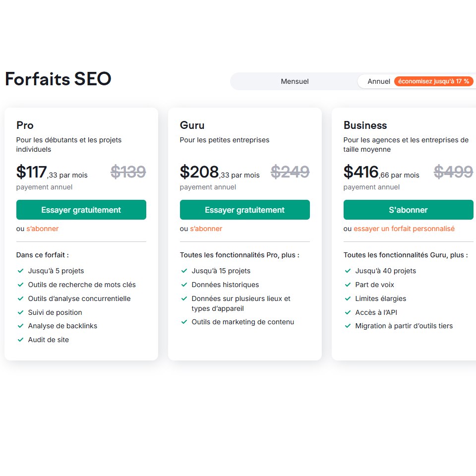This screenshot has width=476, height=476.
Task: Click the checkmark beside Audit de site
Action: (x=21, y=340)
